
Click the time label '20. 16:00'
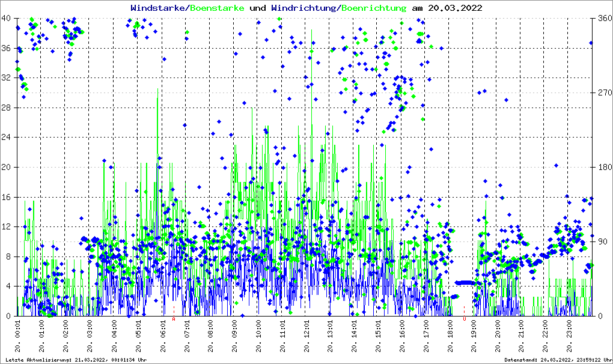pos(402,336)
